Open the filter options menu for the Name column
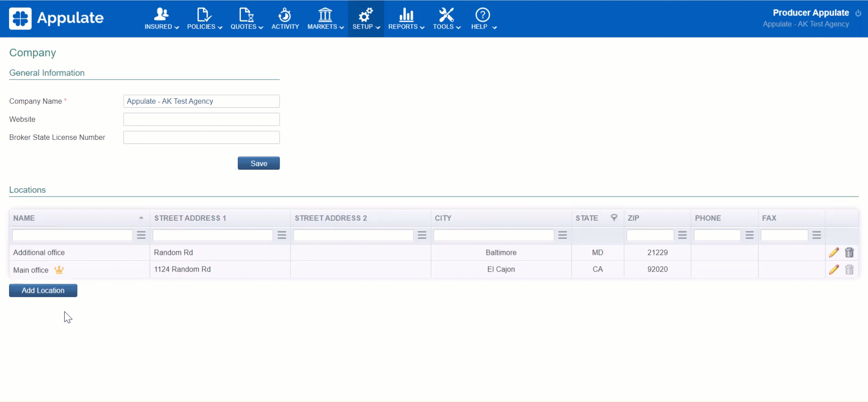 click(x=141, y=235)
